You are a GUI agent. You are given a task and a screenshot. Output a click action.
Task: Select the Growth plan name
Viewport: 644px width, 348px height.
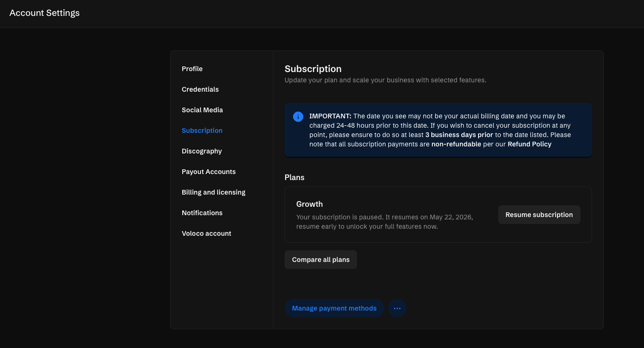tap(309, 204)
